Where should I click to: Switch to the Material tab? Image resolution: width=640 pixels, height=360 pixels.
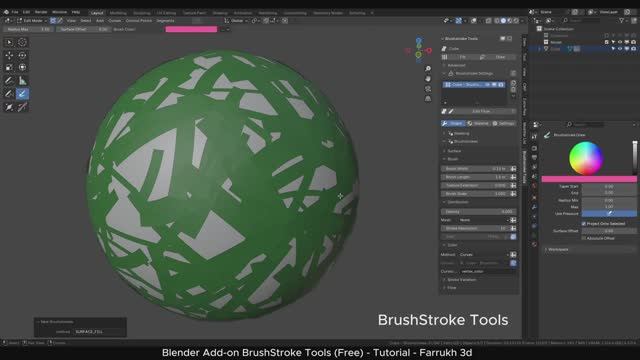478,123
